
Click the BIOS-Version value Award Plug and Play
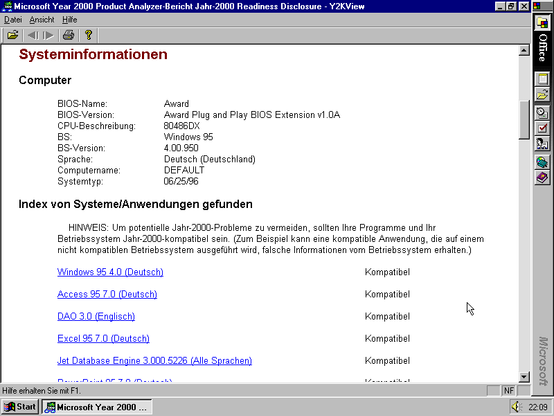coord(252,115)
